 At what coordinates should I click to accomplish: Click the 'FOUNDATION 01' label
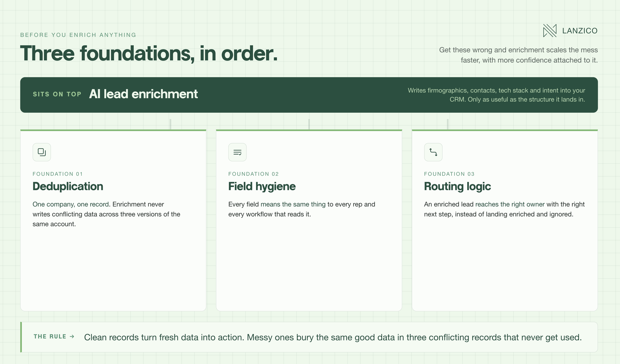pos(58,174)
